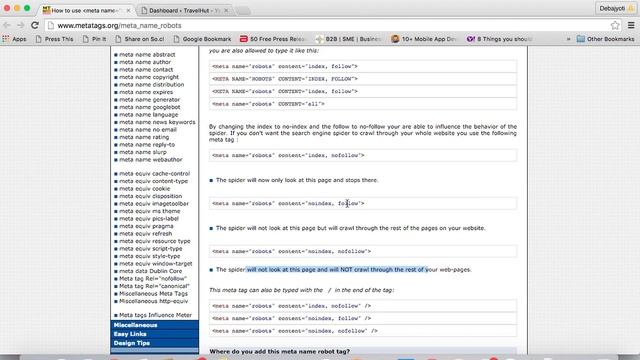Open the Miscellaneous Meta Tags link

click(153, 293)
